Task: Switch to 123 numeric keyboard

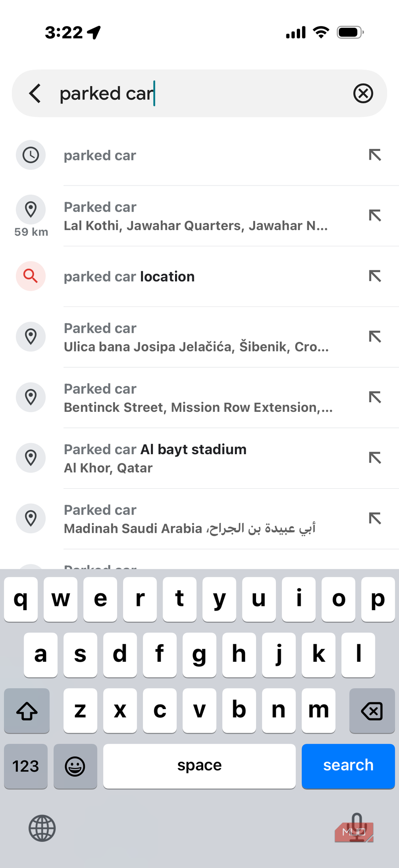Action: pos(26,766)
